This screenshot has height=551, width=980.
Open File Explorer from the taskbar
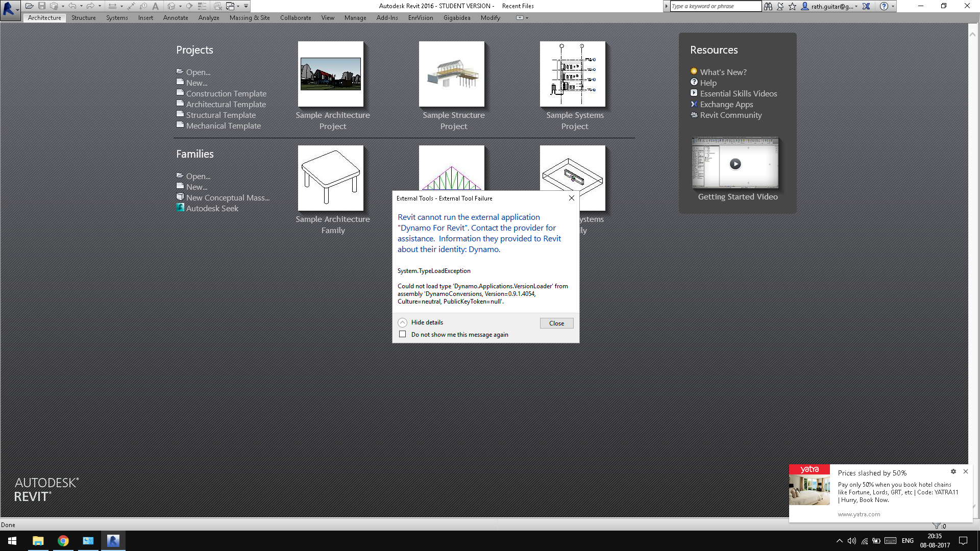(x=38, y=541)
